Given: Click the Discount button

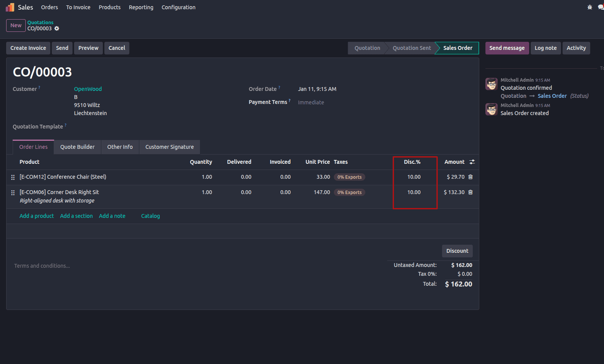Looking at the screenshot, I should pos(457,251).
